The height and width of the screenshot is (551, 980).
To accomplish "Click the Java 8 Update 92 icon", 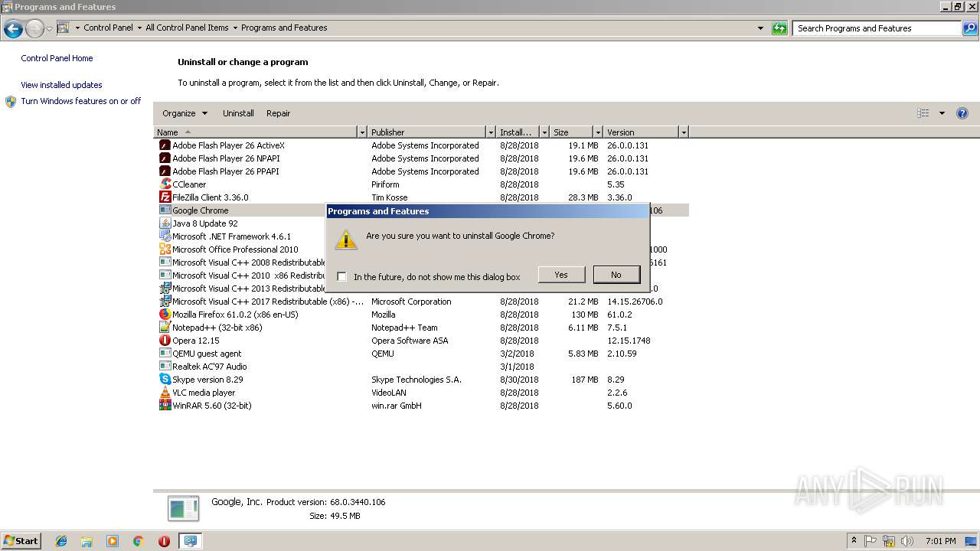I will pos(165,223).
